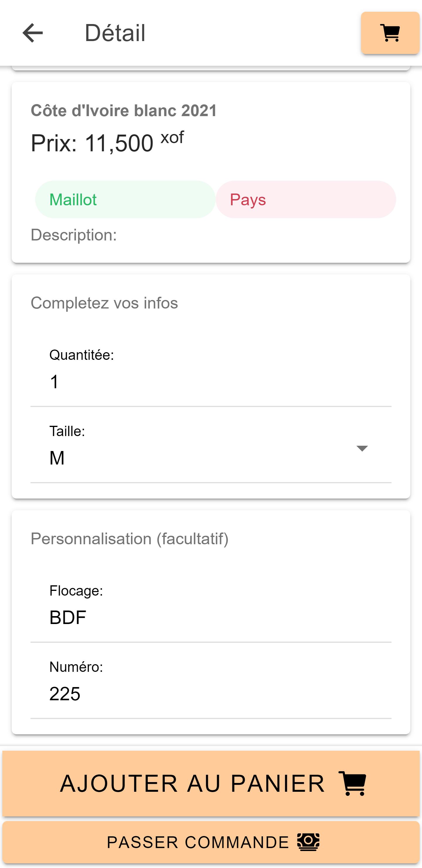Expand the Taille dropdown arrow
The width and height of the screenshot is (422, 868).
click(362, 448)
